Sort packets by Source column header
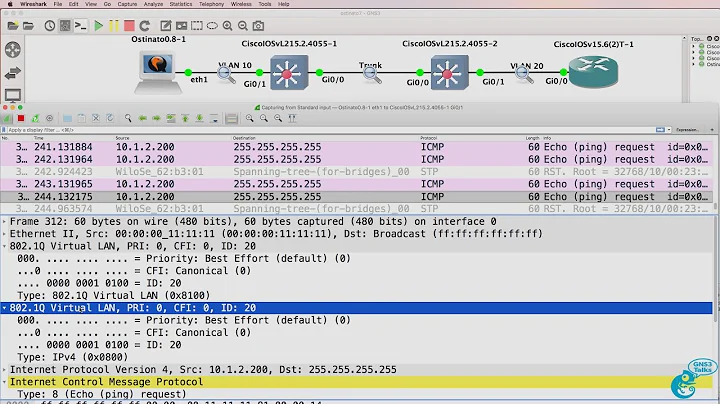This screenshot has width=720, height=404. click(122, 138)
